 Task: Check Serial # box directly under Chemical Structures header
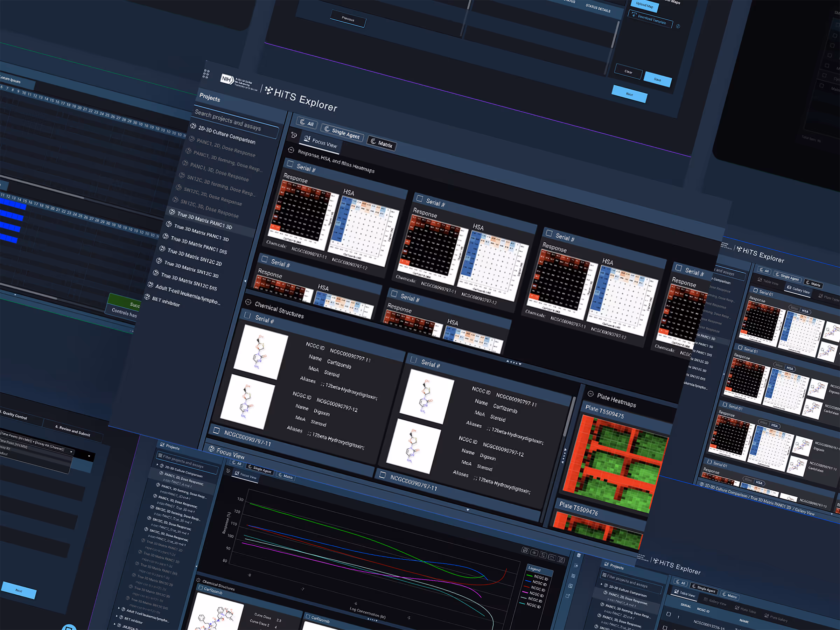[247, 315]
